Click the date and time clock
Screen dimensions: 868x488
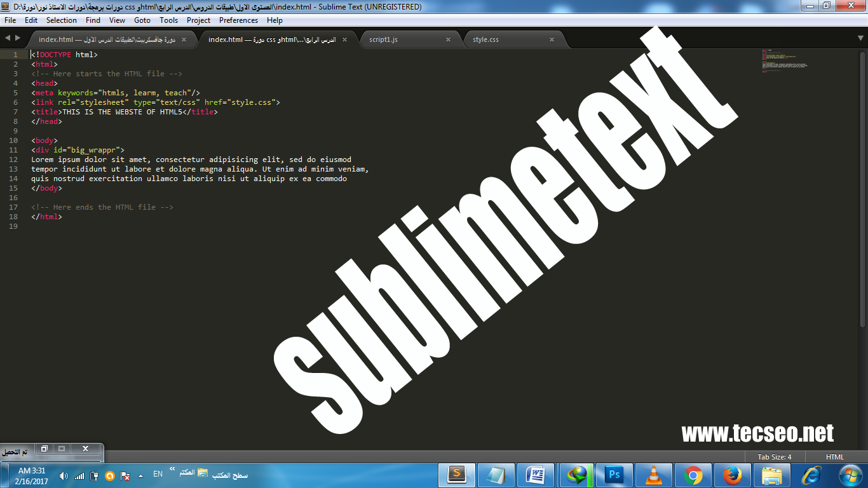pyautogui.click(x=32, y=475)
